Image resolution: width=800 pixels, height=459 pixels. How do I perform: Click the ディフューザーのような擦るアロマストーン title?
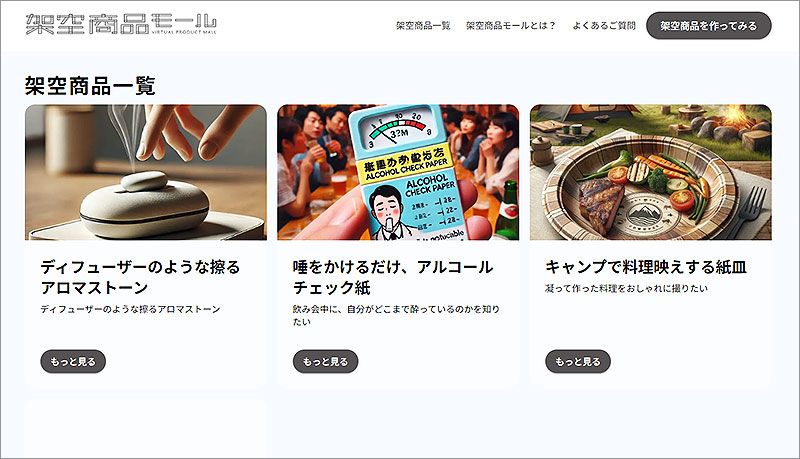pos(140,277)
